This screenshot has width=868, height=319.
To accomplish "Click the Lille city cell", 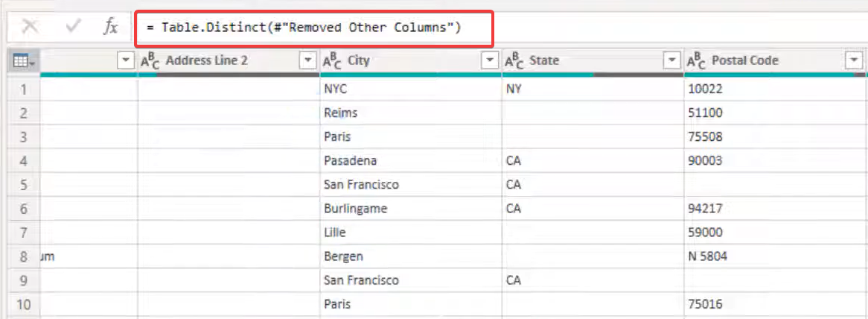I will (411, 233).
